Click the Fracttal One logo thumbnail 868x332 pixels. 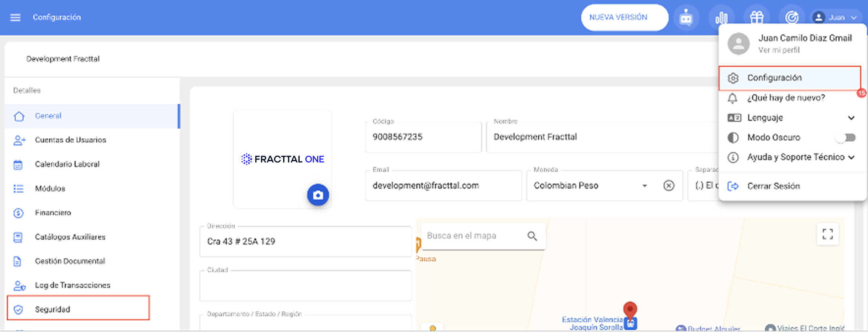[282, 159]
